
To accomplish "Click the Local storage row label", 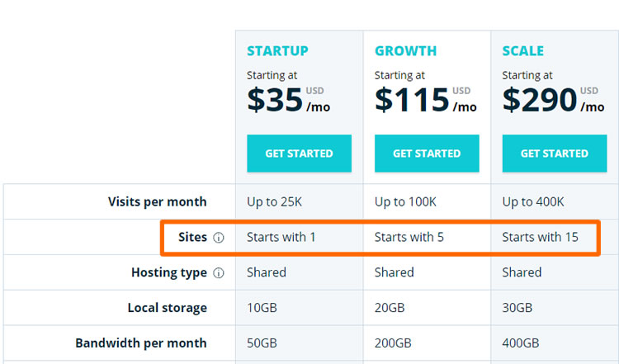I will pos(167,308).
